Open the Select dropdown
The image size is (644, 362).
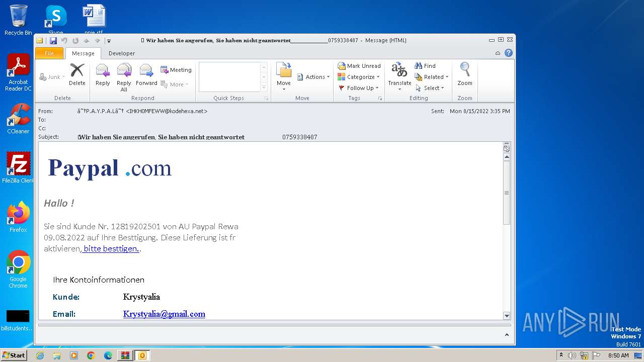[430, 88]
